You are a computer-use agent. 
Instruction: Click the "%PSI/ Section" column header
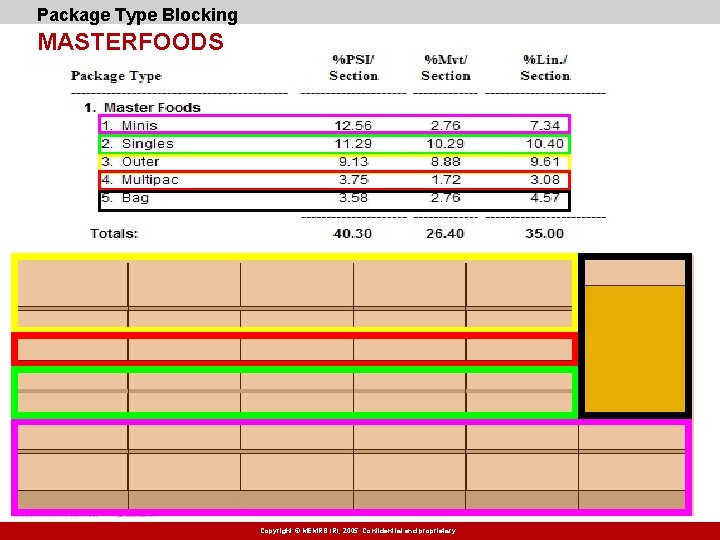tap(354, 68)
